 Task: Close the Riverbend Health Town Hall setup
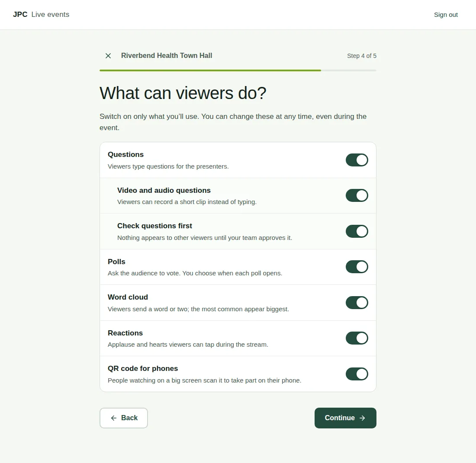click(x=108, y=56)
